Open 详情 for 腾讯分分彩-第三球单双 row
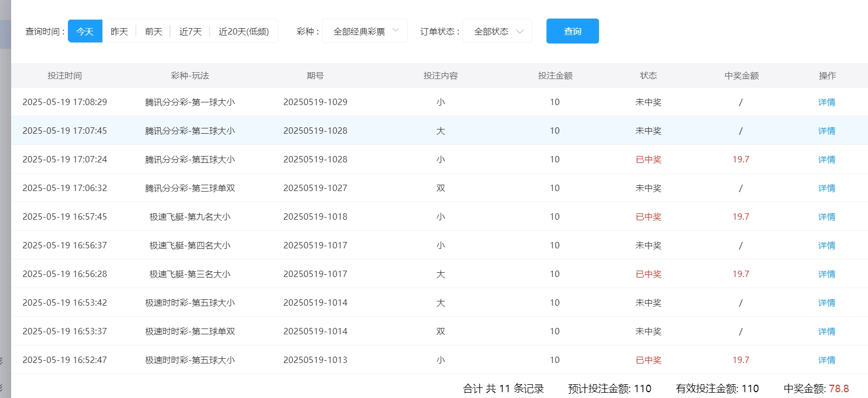This screenshot has width=868, height=398. coord(827,188)
